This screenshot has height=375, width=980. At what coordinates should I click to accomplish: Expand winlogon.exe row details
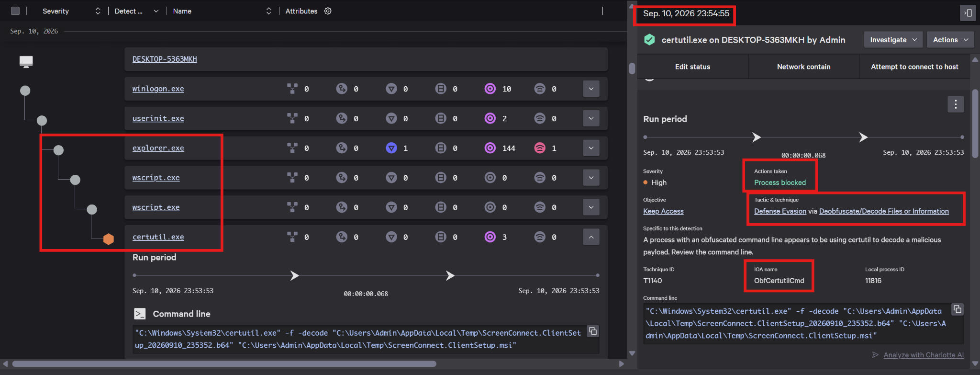tap(591, 89)
